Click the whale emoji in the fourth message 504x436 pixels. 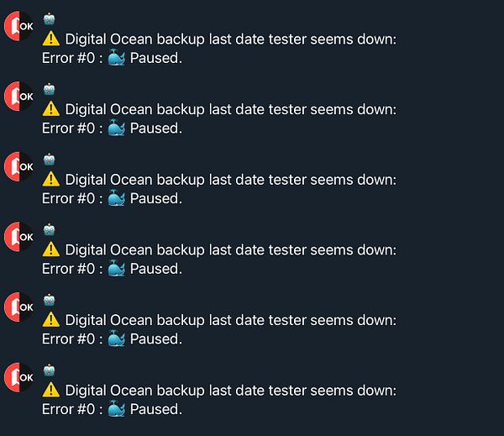pos(116,269)
